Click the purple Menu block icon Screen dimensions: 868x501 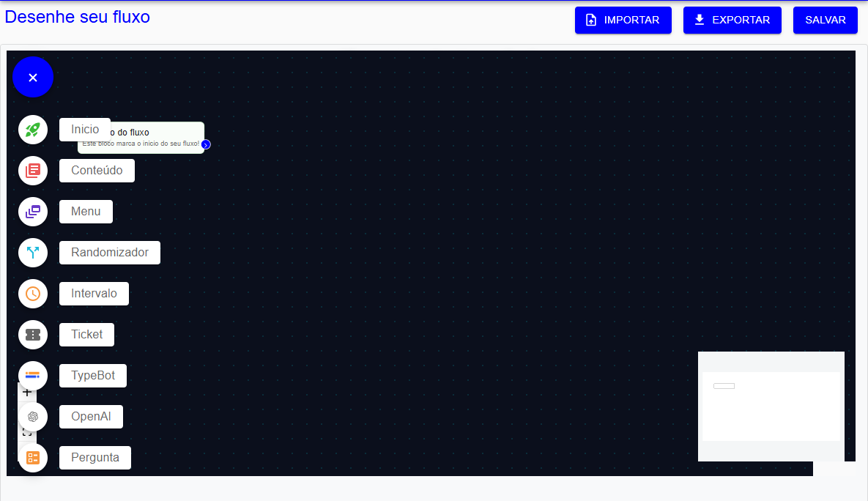click(x=33, y=212)
